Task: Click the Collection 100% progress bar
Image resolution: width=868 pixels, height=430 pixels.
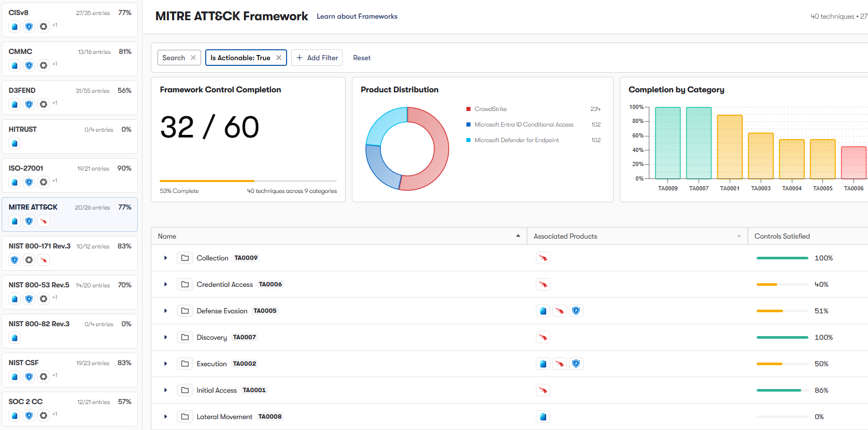Action: [x=782, y=258]
